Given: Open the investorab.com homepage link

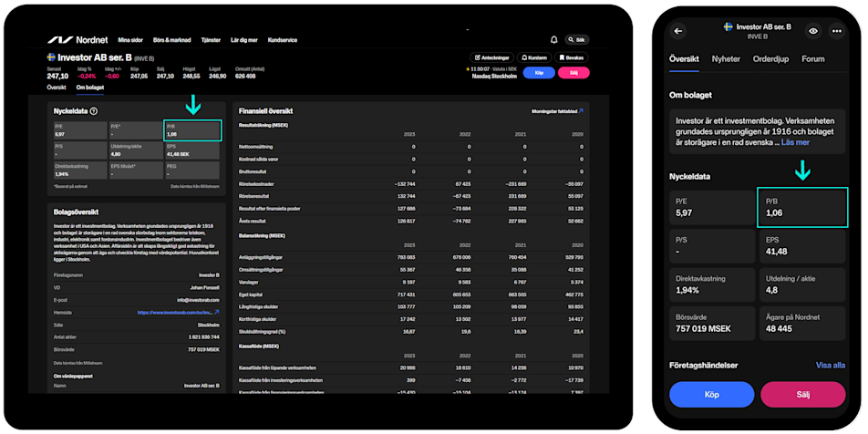Looking at the screenshot, I should click(x=179, y=312).
